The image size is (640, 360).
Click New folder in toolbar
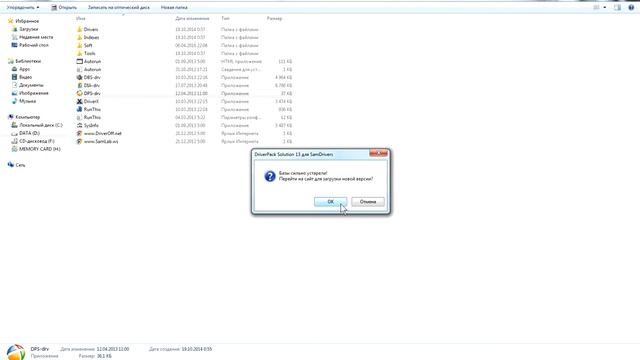coord(174,7)
